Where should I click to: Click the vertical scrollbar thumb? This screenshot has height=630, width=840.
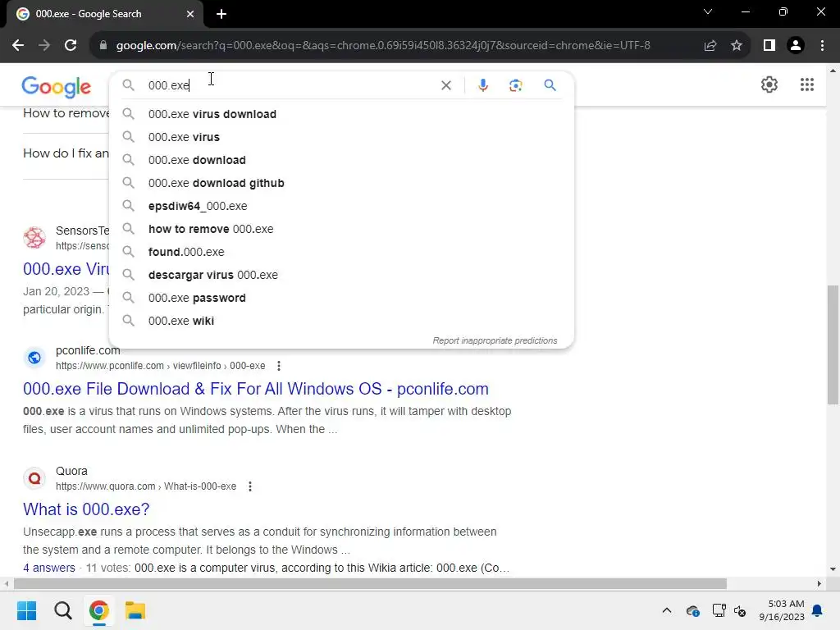pyautogui.click(x=833, y=345)
